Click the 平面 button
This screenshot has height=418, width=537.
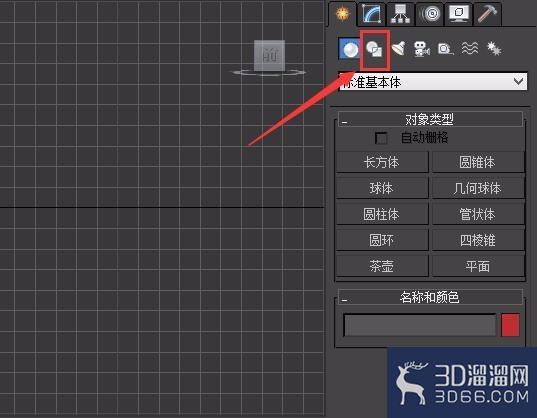(x=478, y=266)
